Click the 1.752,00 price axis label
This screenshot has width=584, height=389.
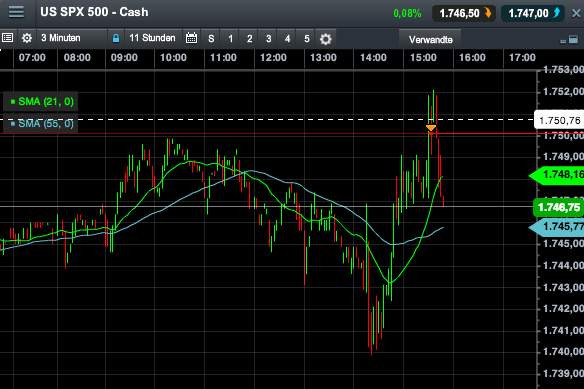click(x=563, y=92)
